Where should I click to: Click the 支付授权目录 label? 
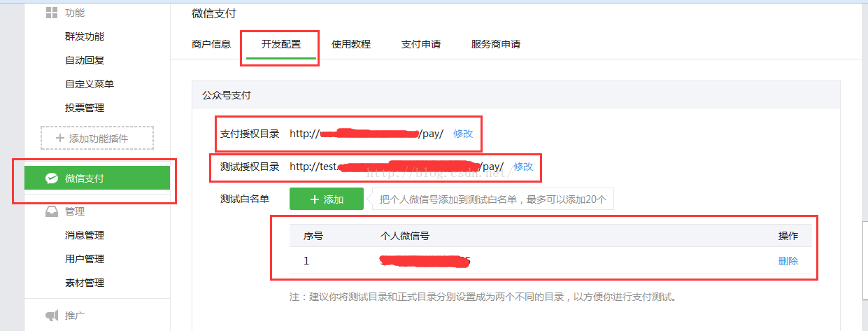[250, 134]
